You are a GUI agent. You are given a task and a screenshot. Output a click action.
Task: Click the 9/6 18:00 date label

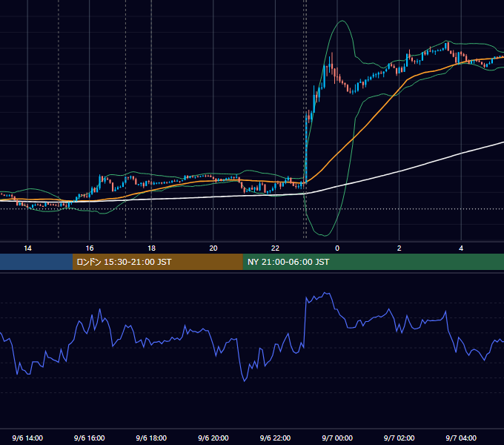[x=151, y=438]
